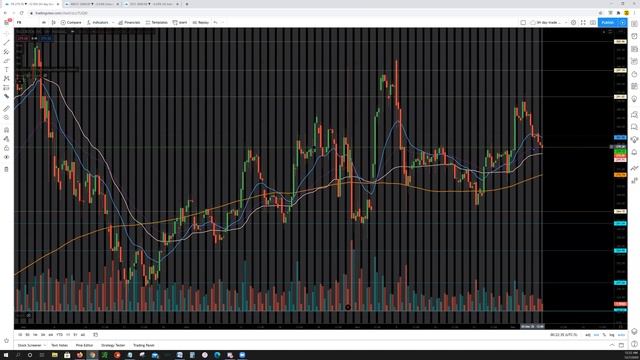Reload the browser page

coord(22,13)
